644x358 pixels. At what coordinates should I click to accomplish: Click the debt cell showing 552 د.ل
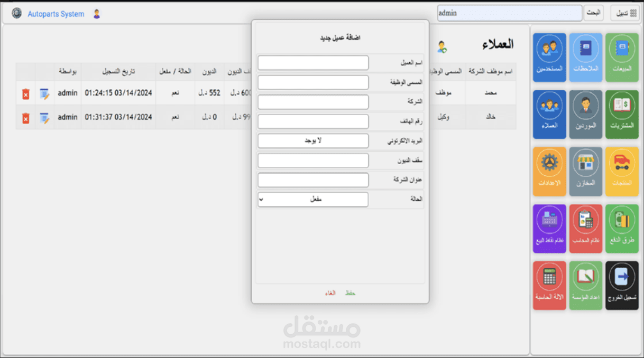(x=209, y=93)
